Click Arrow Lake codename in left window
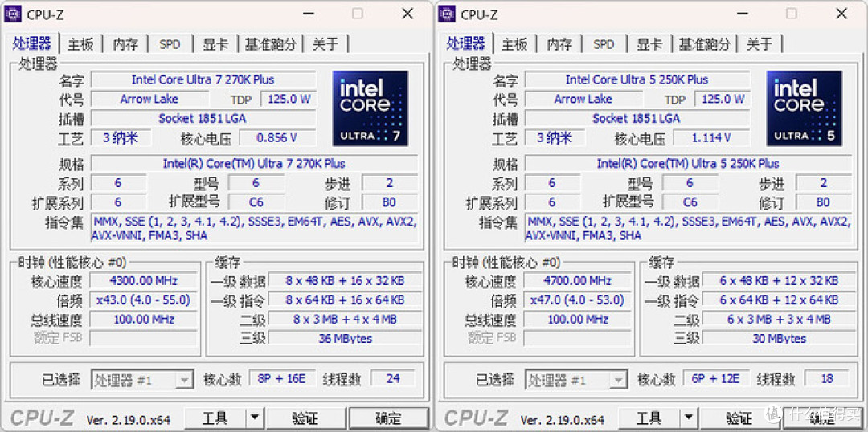 click(x=149, y=99)
